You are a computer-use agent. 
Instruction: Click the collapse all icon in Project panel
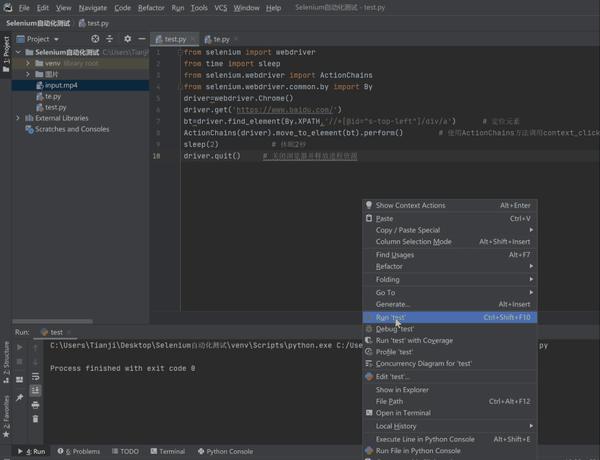coord(110,38)
